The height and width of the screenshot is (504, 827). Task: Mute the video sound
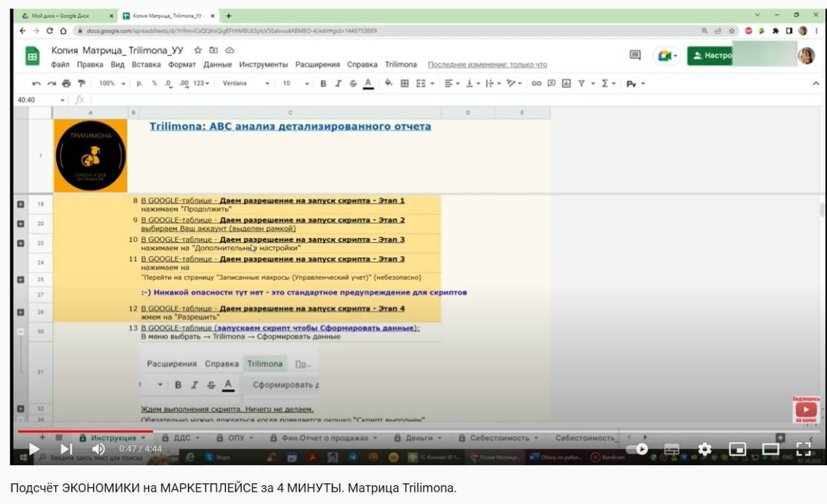pyautogui.click(x=98, y=448)
